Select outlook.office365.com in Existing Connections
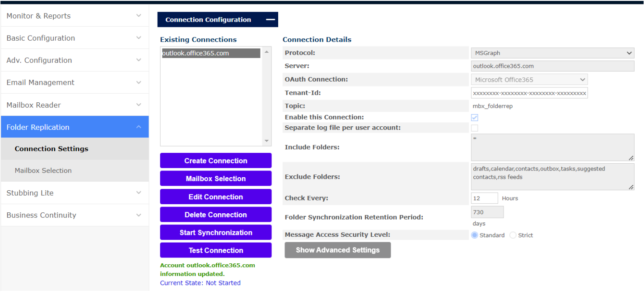644x294 pixels. pos(211,53)
